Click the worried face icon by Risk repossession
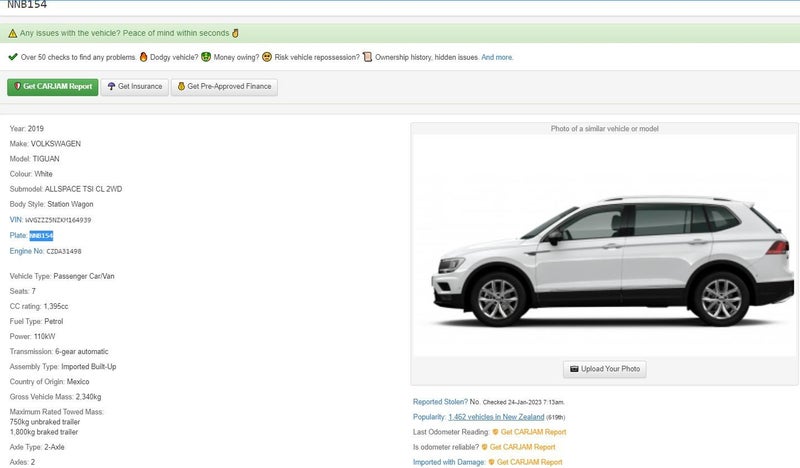Viewport: 800px width, 468px height. tap(267, 57)
